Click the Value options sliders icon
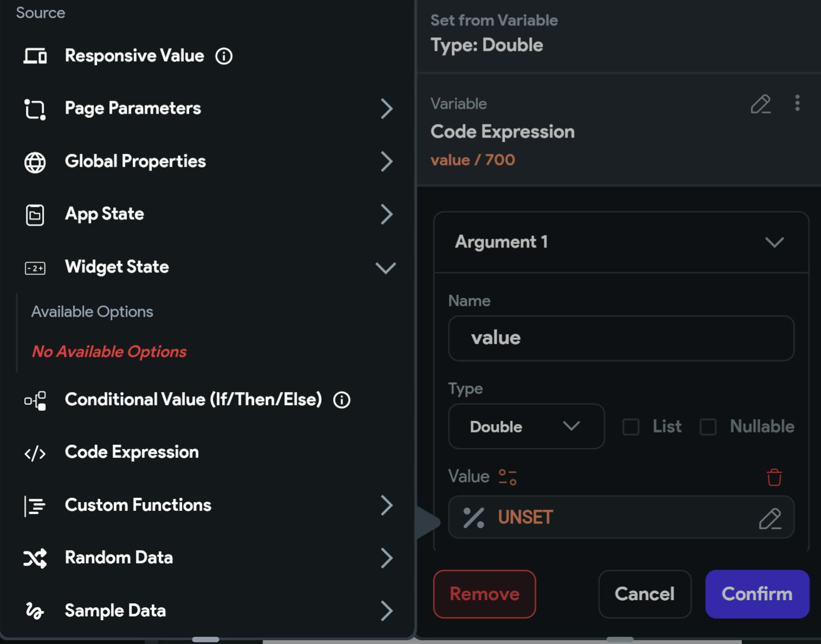This screenshot has height=644, width=821. (507, 477)
